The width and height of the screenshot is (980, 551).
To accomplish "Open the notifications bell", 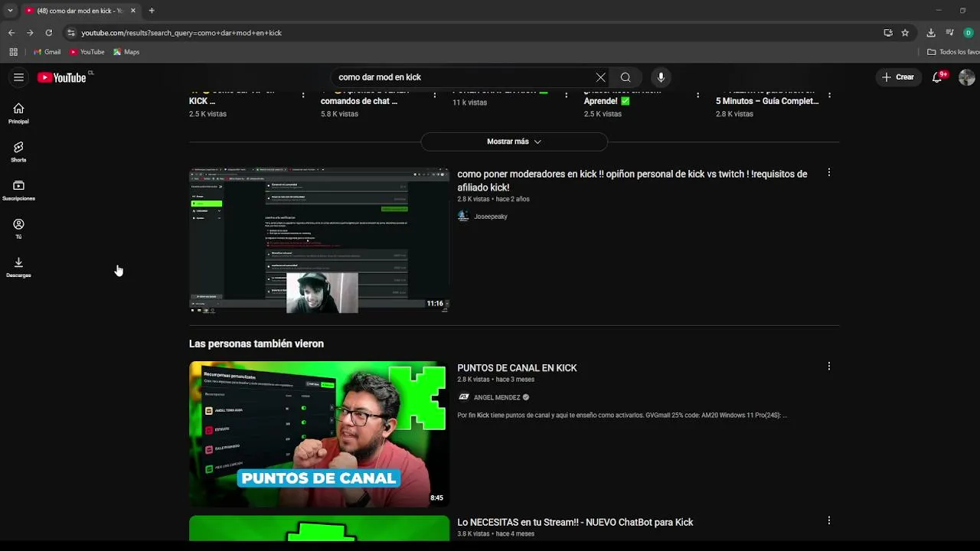I will (x=937, y=77).
